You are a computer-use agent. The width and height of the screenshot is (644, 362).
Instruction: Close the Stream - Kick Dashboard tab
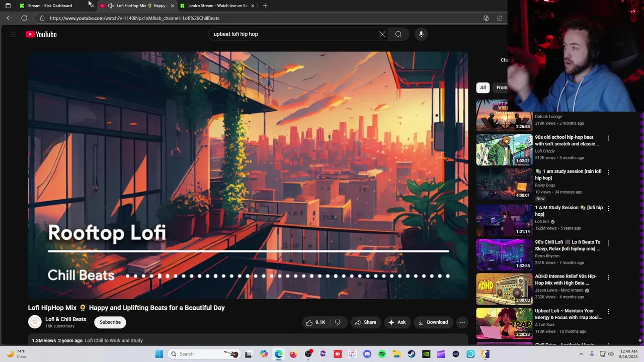pos(91,6)
